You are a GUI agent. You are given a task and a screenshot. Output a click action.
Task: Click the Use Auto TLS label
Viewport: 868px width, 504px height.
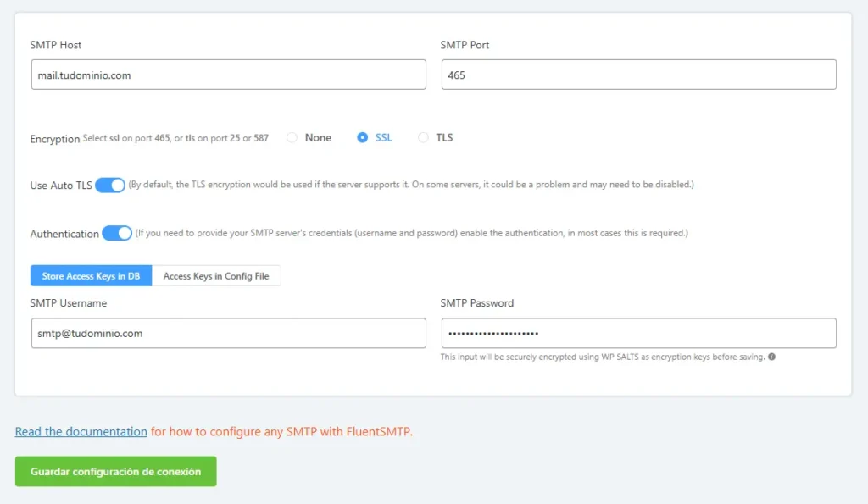61,186
